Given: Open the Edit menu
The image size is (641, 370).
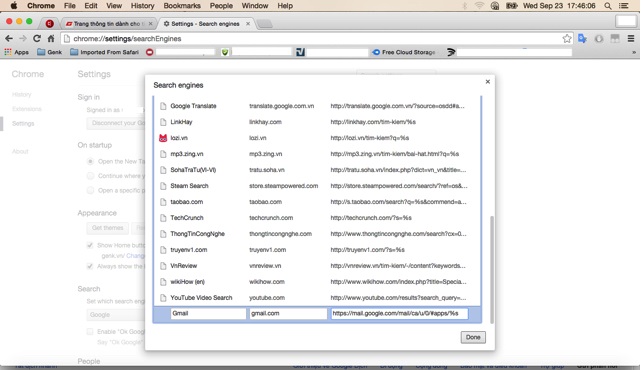Looking at the screenshot, I should pos(91,6).
